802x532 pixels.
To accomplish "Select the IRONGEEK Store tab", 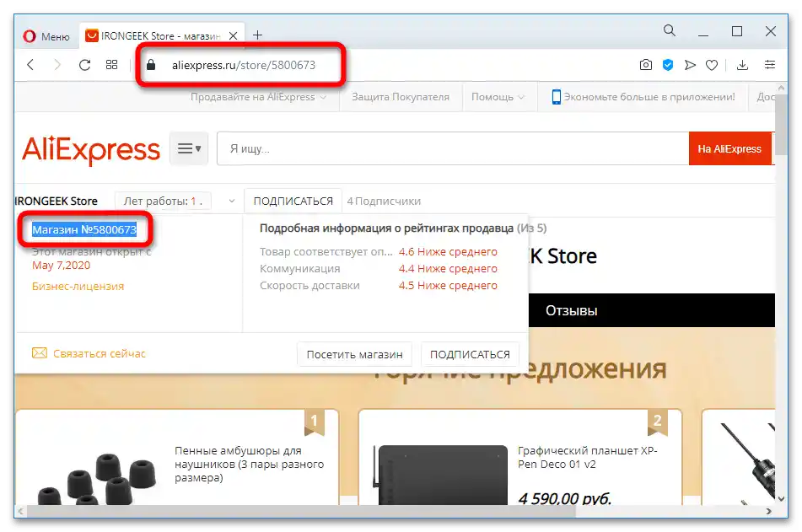I will tap(160, 35).
